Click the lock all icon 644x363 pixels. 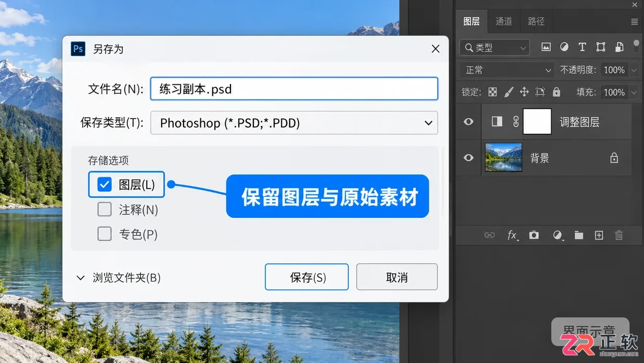point(557,92)
